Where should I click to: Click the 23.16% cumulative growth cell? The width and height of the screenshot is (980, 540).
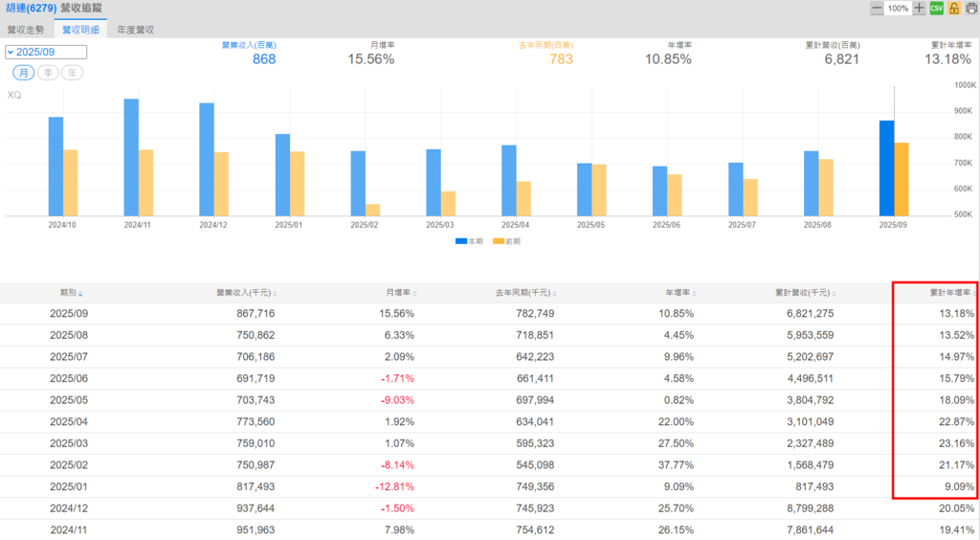[x=956, y=443]
